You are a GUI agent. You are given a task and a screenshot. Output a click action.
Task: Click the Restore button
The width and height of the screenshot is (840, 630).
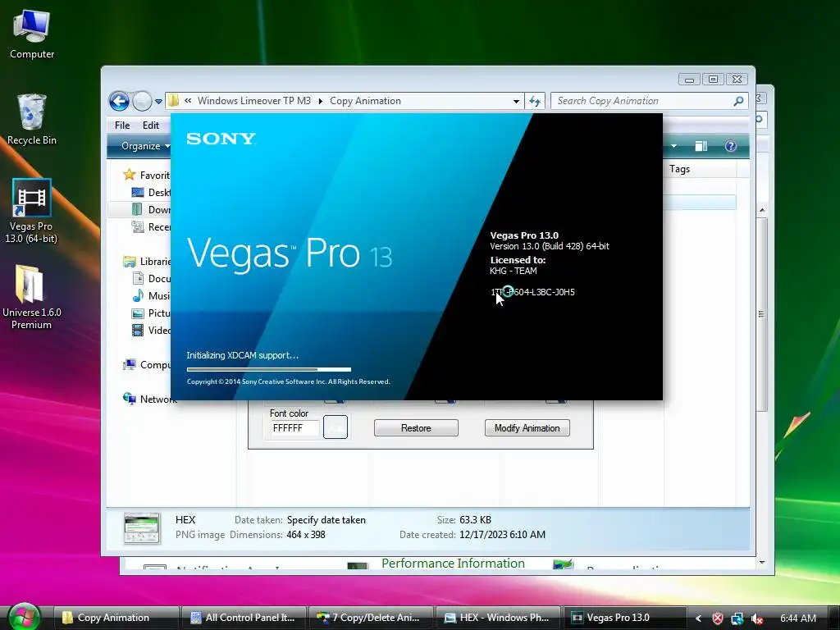coord(416,428)
